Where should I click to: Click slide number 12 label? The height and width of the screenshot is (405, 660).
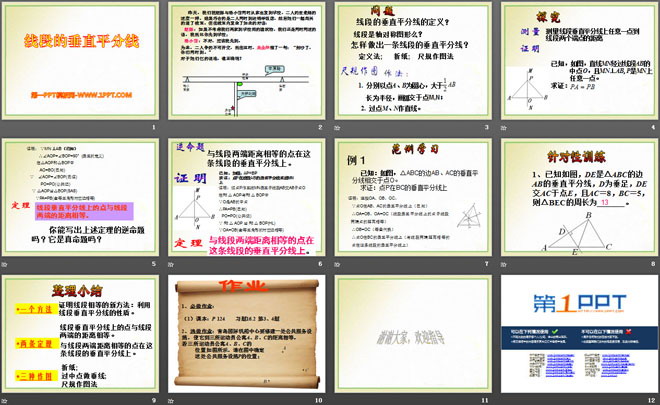(x=652, y=400)
